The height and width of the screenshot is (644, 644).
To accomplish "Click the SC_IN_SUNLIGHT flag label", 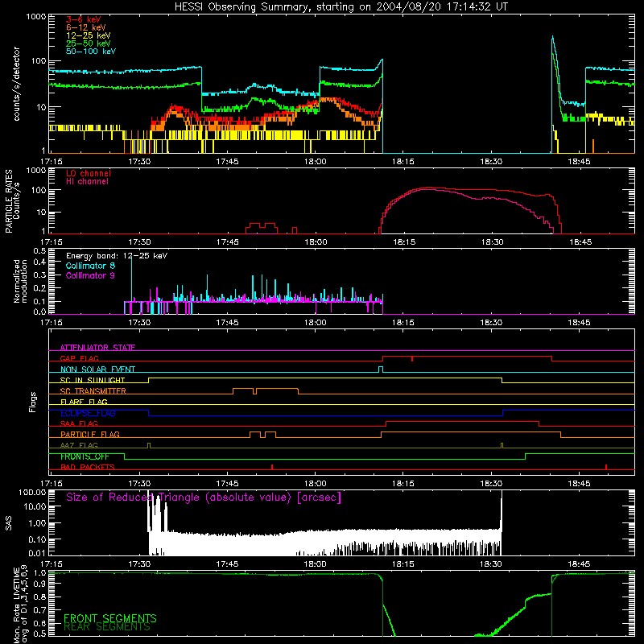I will 93,380.
